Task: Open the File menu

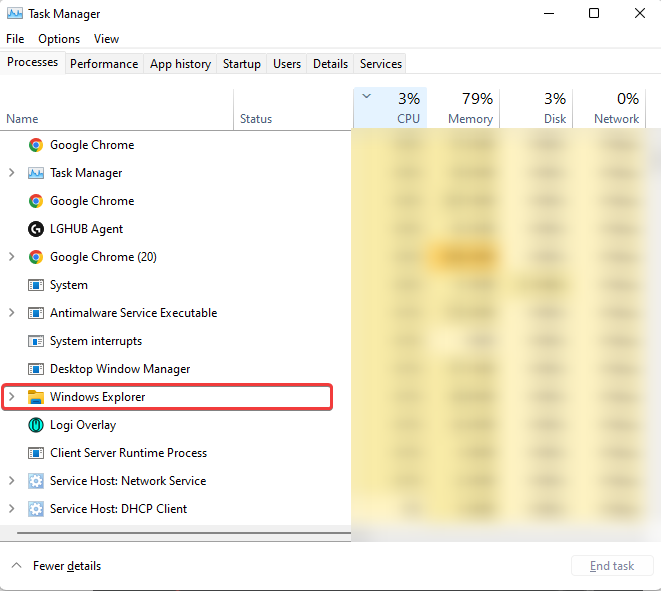Action: click(x=15, y=39)
